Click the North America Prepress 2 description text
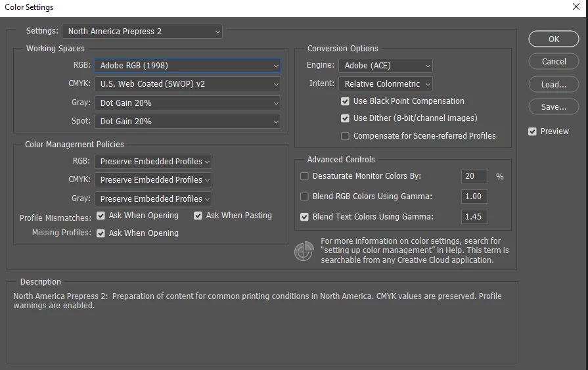The width and height of the screenshot is (588, 370). [258, 301]
